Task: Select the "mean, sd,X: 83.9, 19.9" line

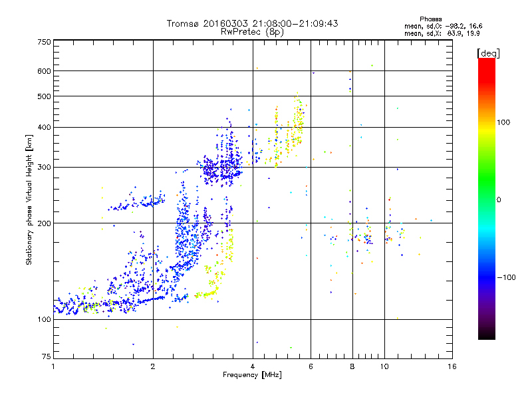Action: tap(442, 33)
